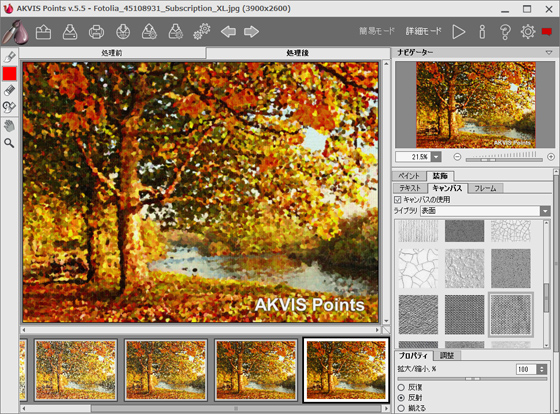Screen dimensions: 560x414
Task: Redo action with right arrow
Action: [251, 32]
